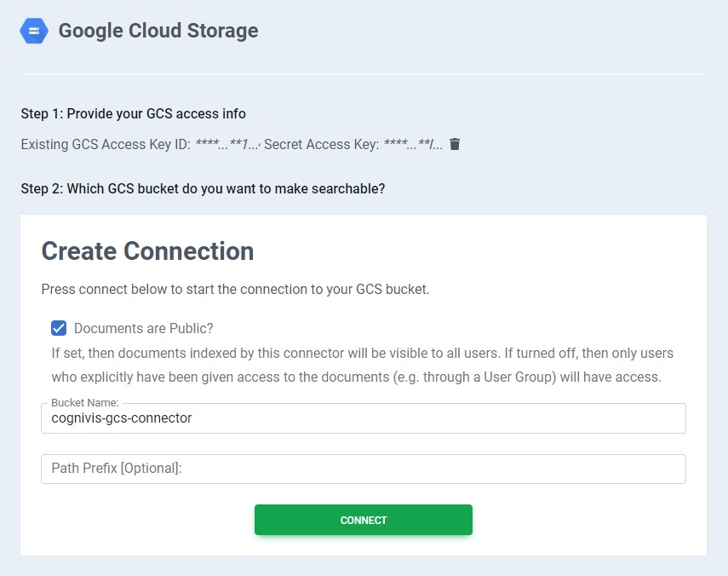This screenshot has height=576, width=728.
Task: Click the "If set, then documents indexed" line
Action: pyautogui.click(x=362, y=353)
